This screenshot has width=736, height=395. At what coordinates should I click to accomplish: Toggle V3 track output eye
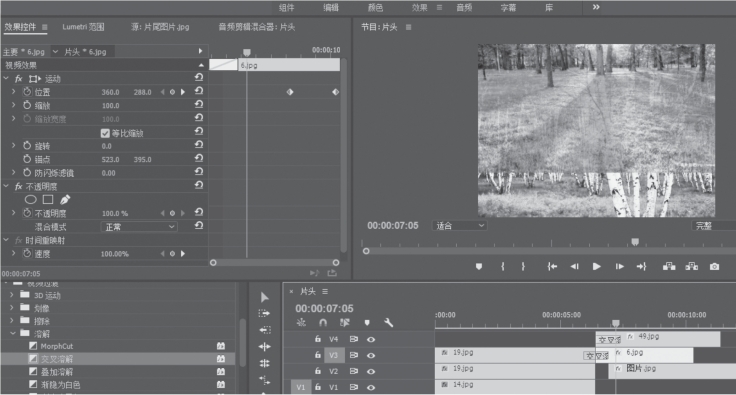[371, 355]
